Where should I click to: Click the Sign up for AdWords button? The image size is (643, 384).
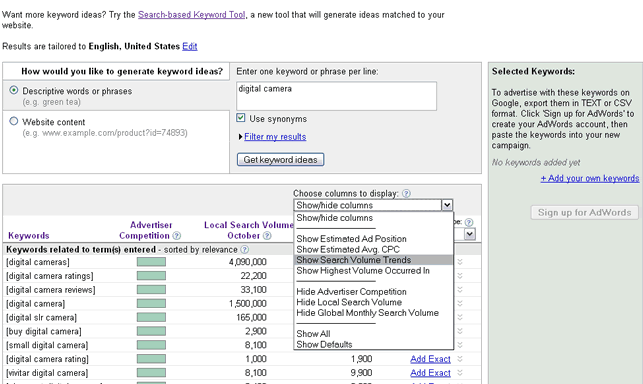click(584, 213)
